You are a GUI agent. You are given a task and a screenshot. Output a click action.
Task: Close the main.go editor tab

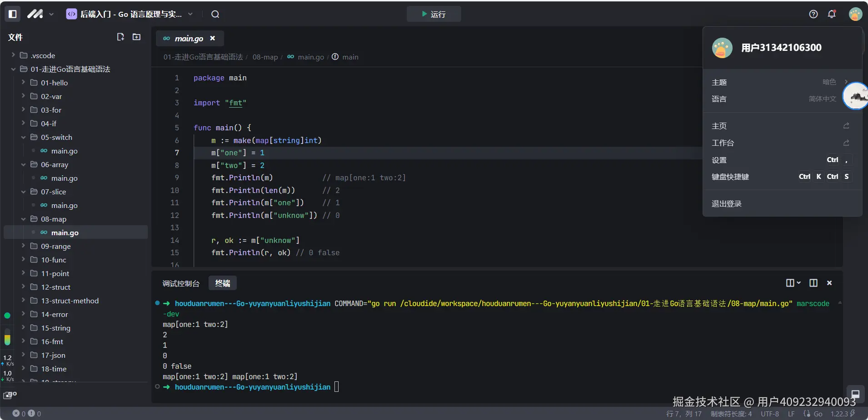pos(212,39)
